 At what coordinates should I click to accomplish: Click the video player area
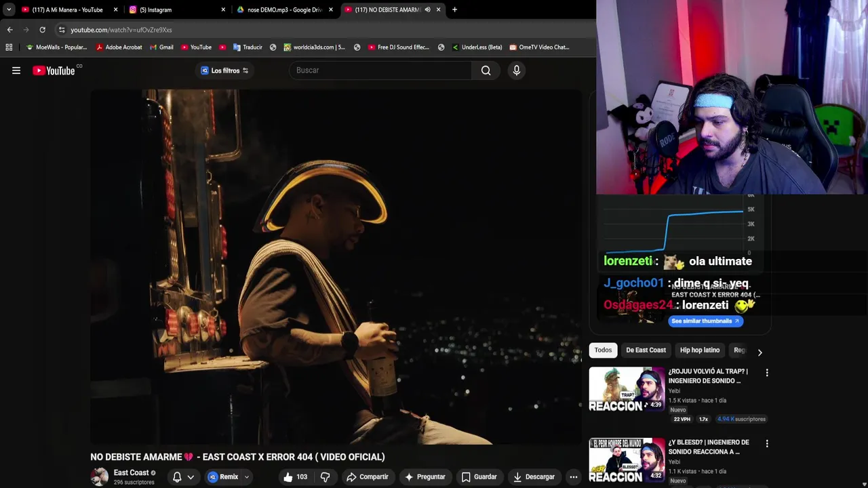coord(336,266)
